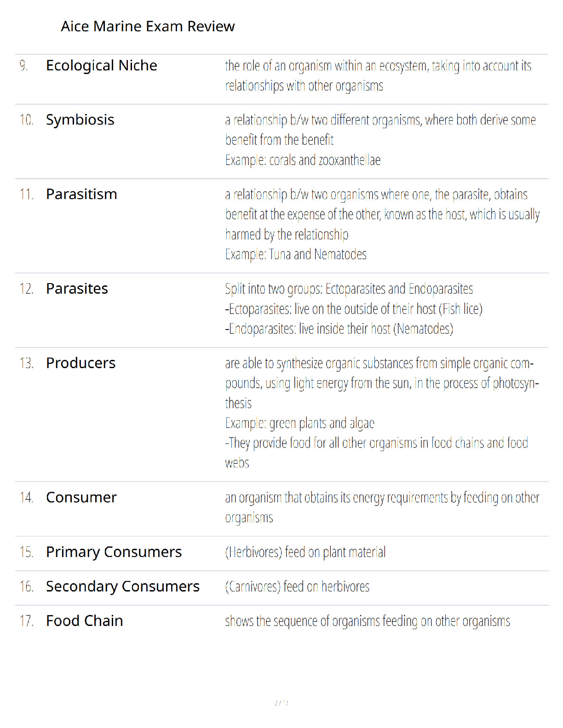
Task: Click the Ecological Niche definition text
Action: (378, 76)
